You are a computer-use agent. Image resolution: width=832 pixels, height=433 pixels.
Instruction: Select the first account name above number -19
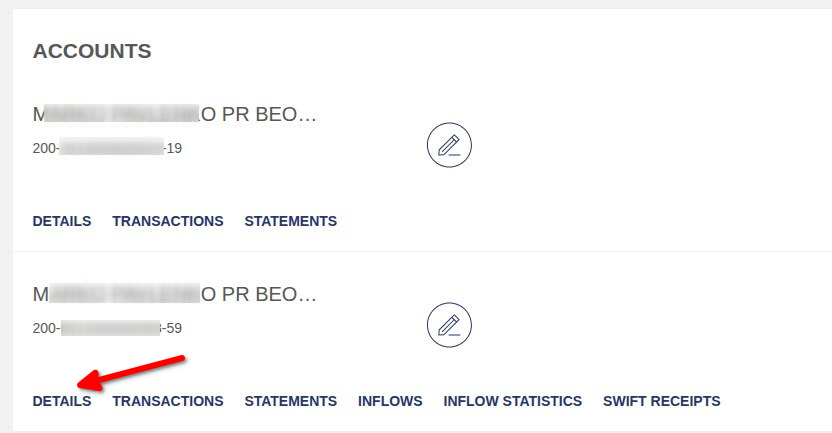click(x=175, y=115)
